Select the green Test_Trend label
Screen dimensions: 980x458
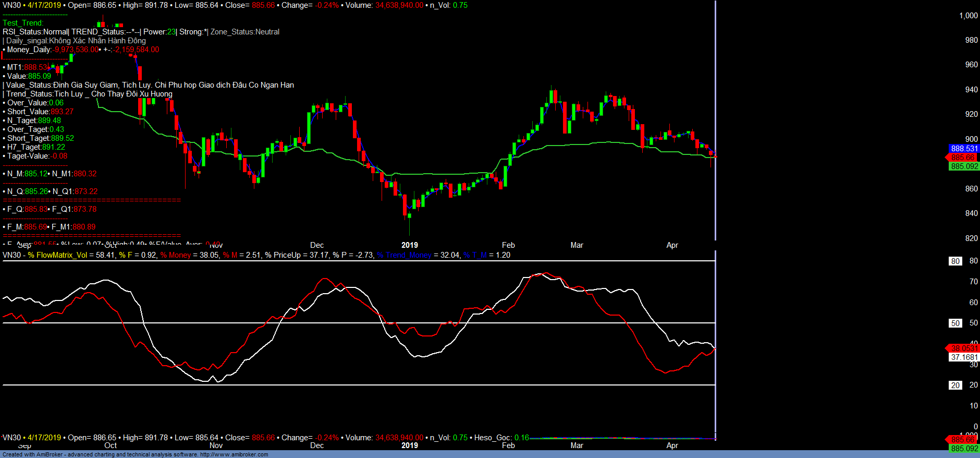tap(23, 23)
